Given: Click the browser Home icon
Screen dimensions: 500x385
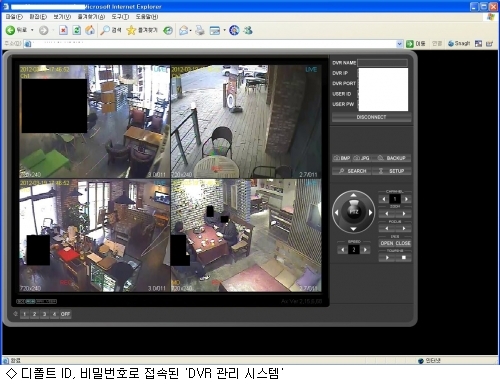Looking at the screenshot, I should 90,30.
